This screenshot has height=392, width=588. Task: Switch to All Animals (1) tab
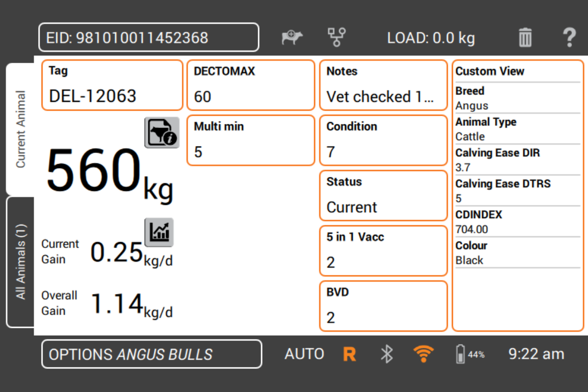(20, 262)
